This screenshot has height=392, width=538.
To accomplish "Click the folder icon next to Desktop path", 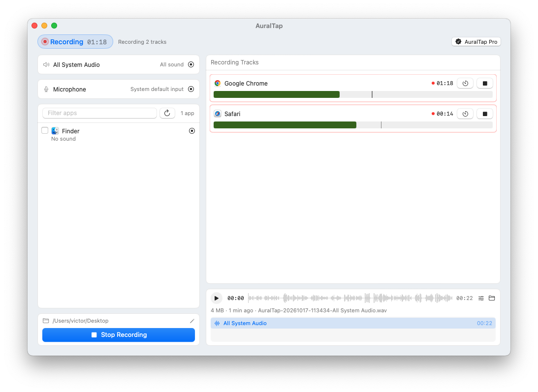I will 46,321.
